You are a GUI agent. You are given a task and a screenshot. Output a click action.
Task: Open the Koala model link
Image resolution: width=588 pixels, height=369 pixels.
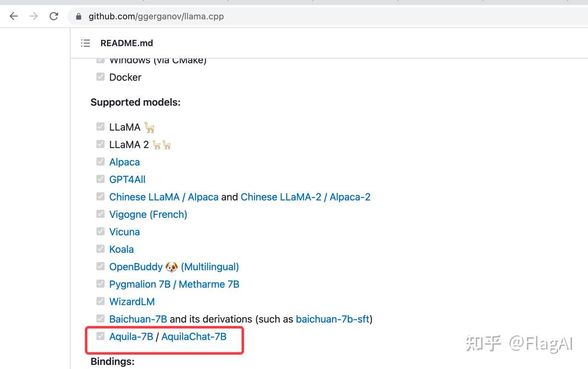pos(121,249)
